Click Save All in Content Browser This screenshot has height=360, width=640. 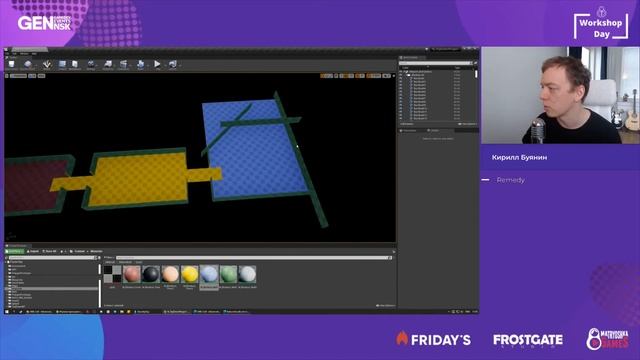pos(49,251)
